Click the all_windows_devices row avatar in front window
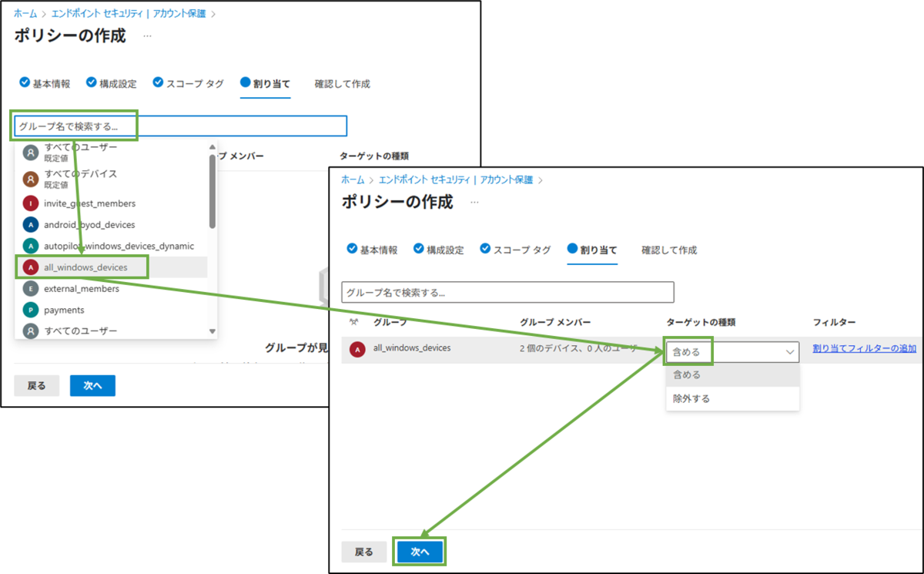 (x=357, y=350)
